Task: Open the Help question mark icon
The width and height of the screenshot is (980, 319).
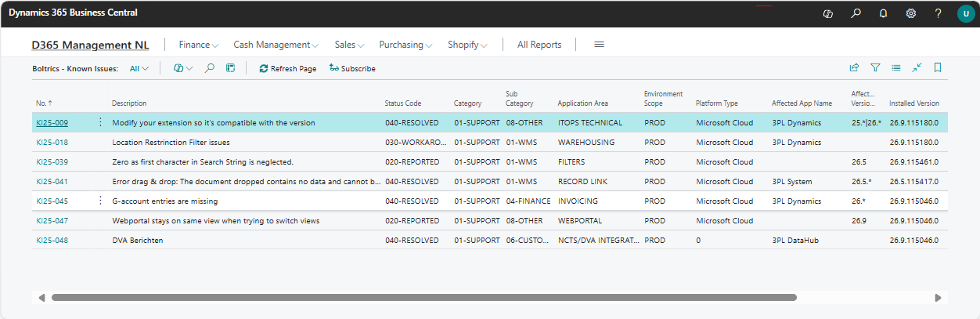Action: pos(938,13)
